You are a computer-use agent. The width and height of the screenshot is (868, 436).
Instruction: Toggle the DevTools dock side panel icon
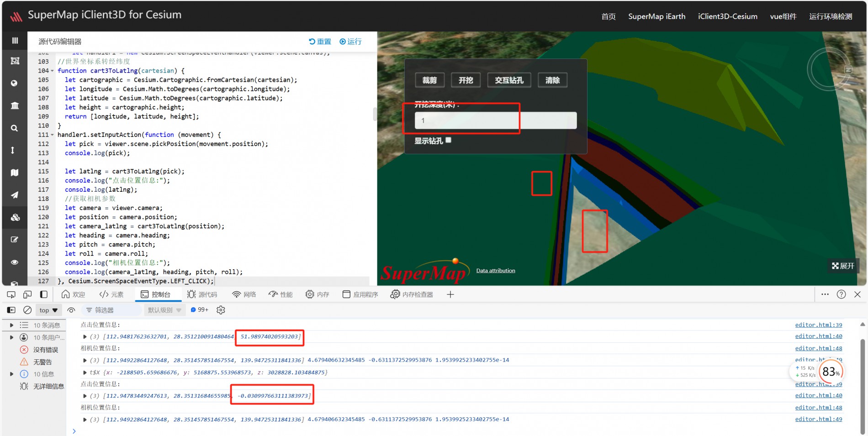click(44, 294)
